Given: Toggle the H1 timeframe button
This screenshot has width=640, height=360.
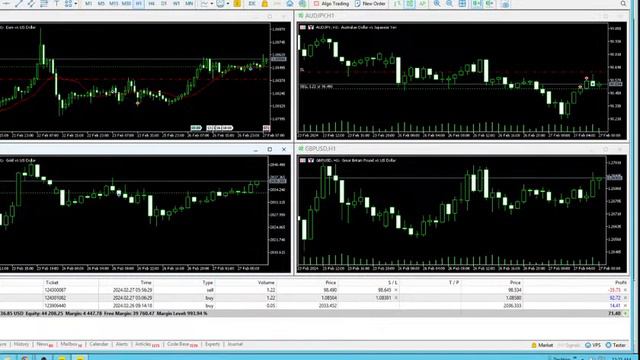Looking at the screenshot, I should (x=139, y=4).
